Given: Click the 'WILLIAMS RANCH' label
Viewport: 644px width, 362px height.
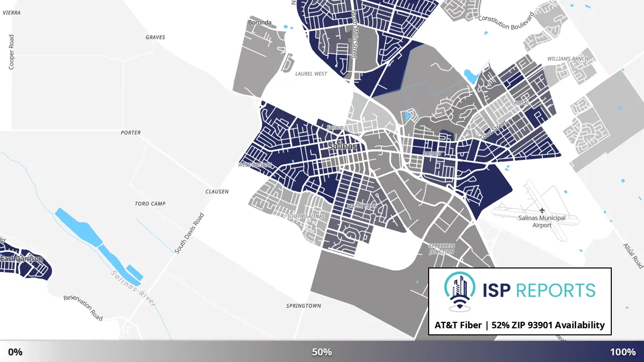Looking at the screenshot, I should click(x=568, y=59).
